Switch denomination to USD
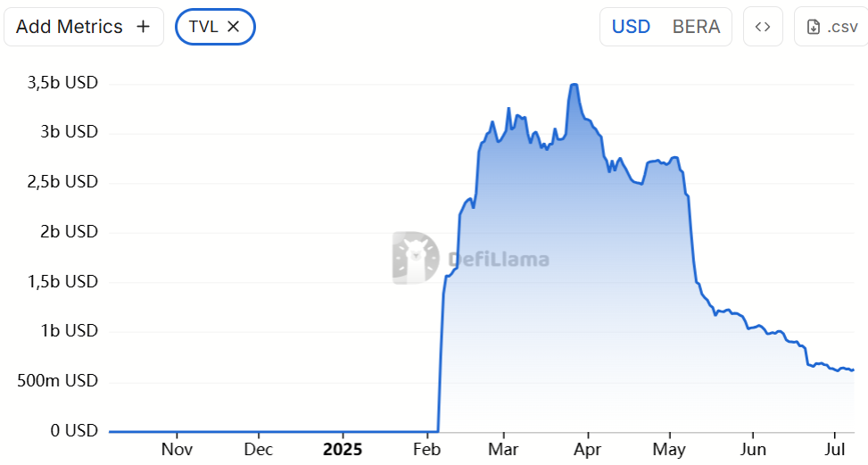Viewport: 868px width, 465px height. tap(631, 27)
